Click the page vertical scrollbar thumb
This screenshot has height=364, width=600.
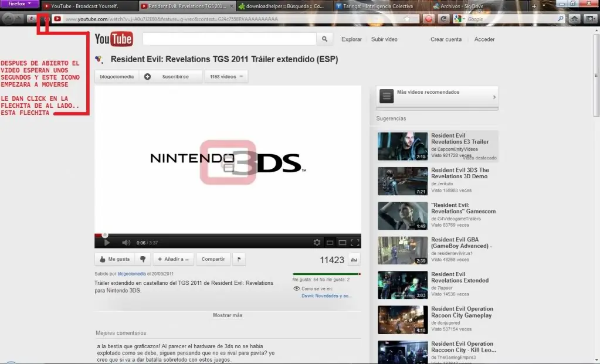coord(596,76)
